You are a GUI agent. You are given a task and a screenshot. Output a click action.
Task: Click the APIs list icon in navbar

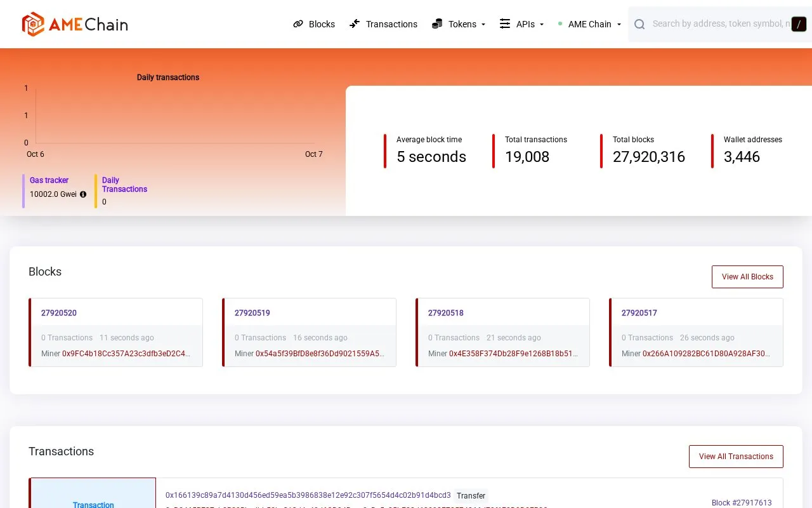[505, 24]
